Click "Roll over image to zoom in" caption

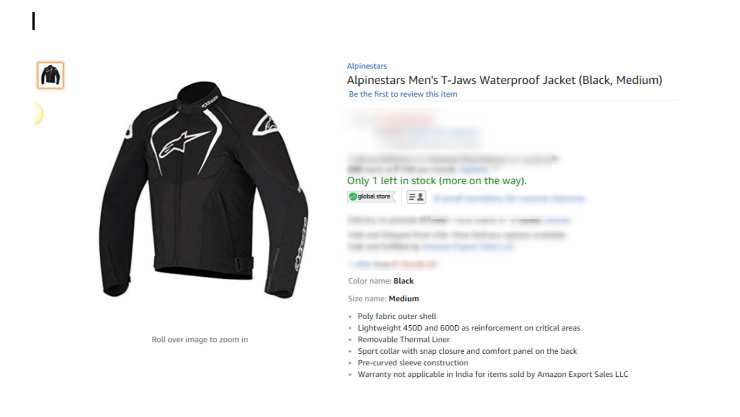pyautogui.click(x=200, y=340)
